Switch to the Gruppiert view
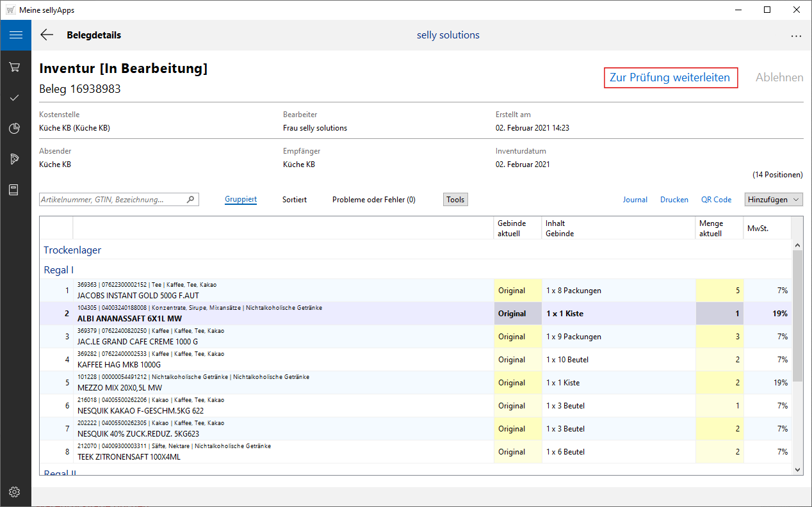Screen dimensions: 812x507 tap(241, 200)
